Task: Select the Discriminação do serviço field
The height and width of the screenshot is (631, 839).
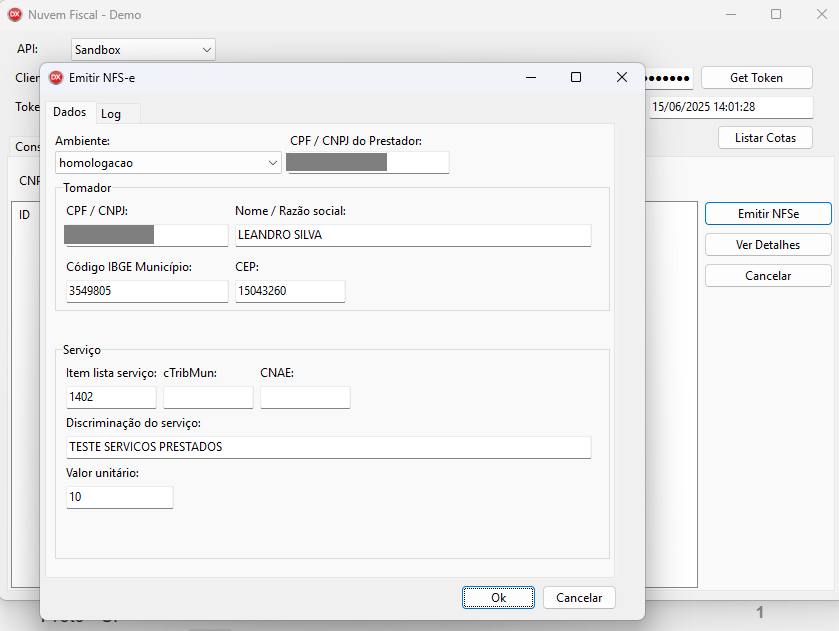Action: (328, 447)
